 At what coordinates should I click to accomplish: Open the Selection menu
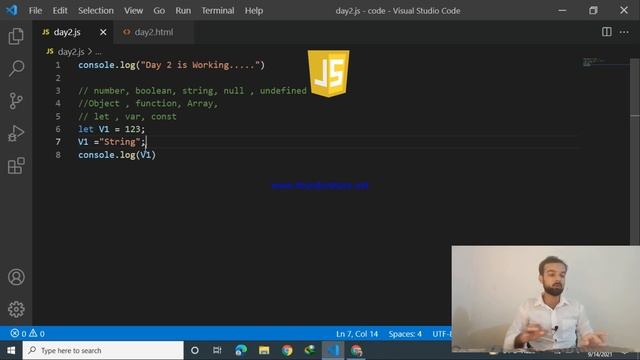(96, 11)
